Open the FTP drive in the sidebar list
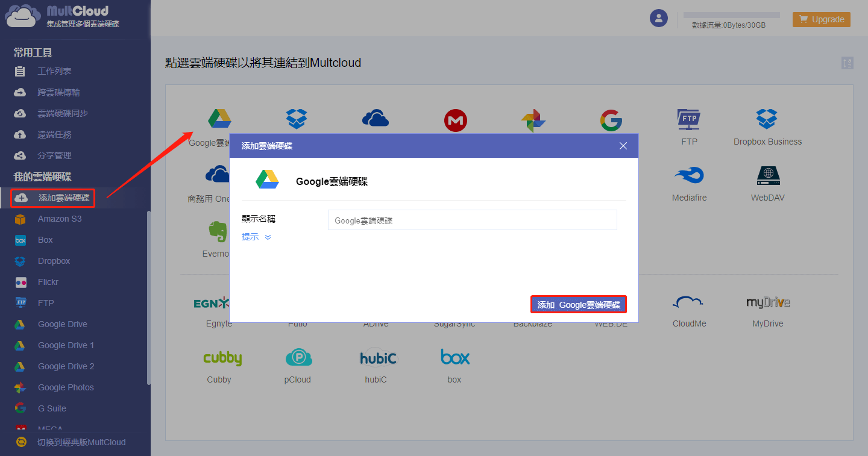The image size is (868, 456). [46, 303]
